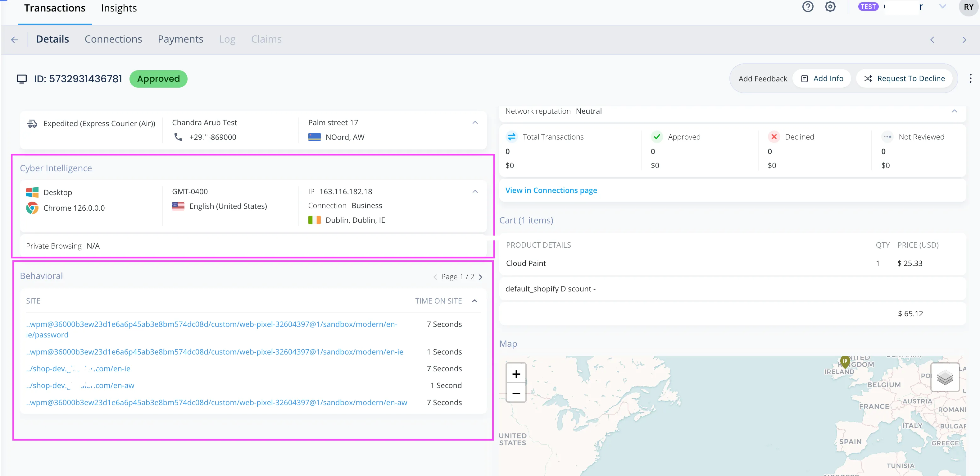Open the Payments tab
980x476 pixels.
(x=180, y=39)
